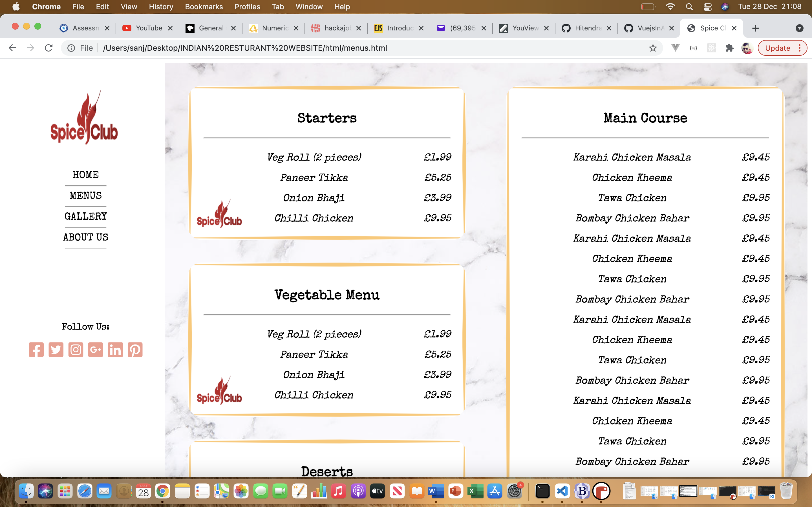
Task: Open the Bookmarks menu
Action: pyautogui.click(x=204, y=6)
